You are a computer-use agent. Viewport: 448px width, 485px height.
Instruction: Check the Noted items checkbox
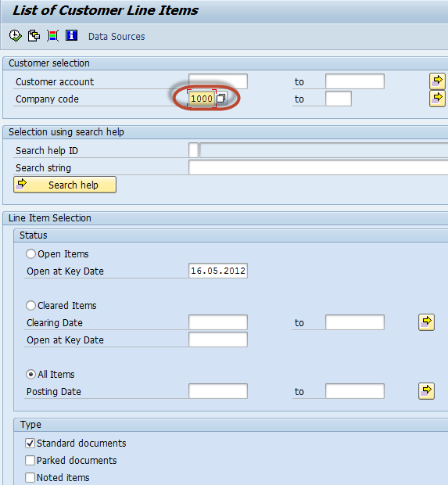[30, 478]
